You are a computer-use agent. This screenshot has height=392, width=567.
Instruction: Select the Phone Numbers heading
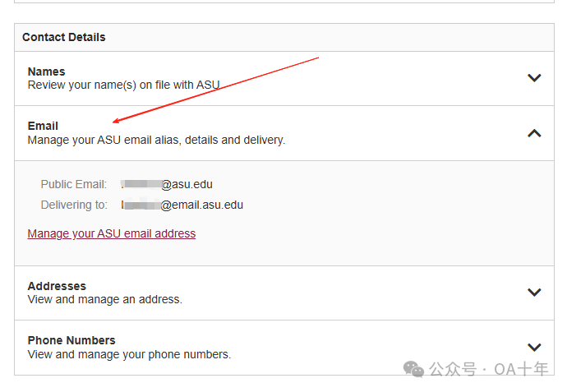71,340
